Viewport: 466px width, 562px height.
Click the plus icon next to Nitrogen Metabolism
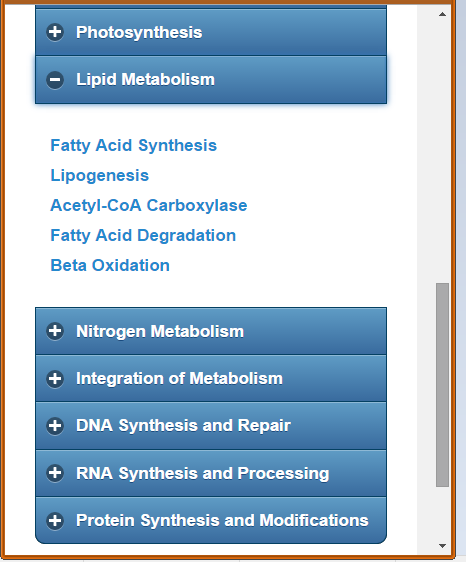pyautogui.click(x=55, y=331)
